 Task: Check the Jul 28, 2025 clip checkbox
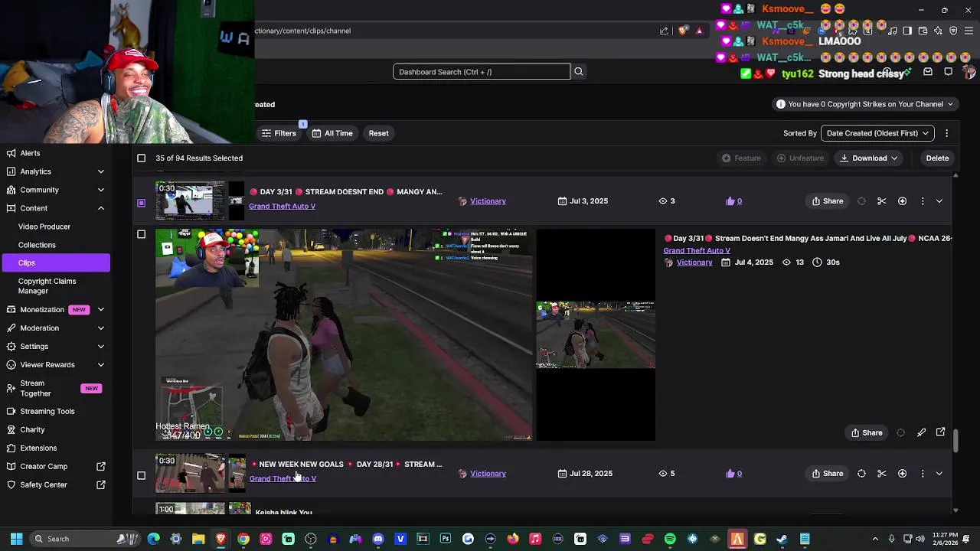pyautogui.click(x=141, y=475)
